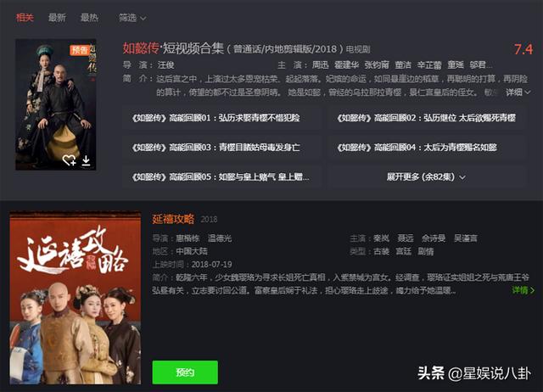The image size is (543, 392).
Task: Open the 如懿传·短视频合集 title link
Action: (x=173, y=48)
